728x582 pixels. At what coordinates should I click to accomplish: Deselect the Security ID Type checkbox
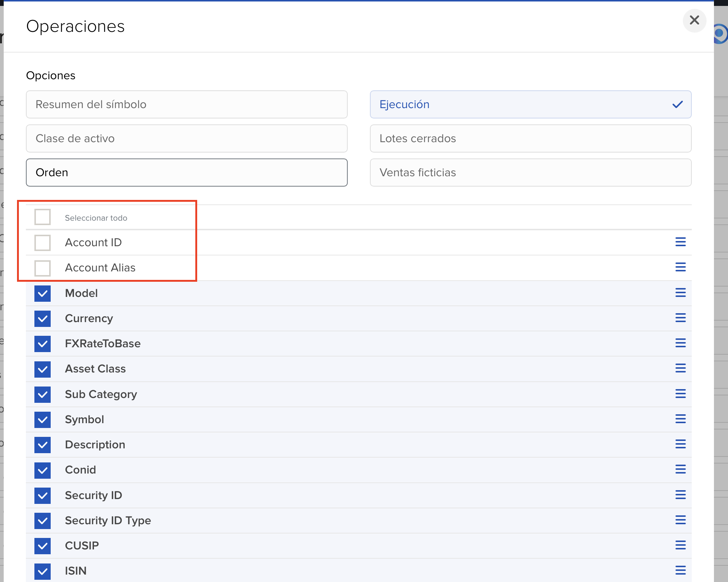tap(43, 520)
